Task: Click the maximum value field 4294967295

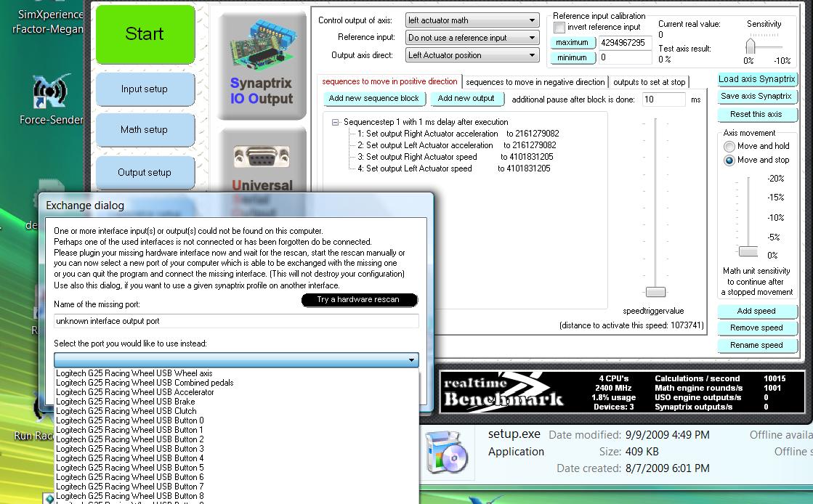Action: click(626, 43)
